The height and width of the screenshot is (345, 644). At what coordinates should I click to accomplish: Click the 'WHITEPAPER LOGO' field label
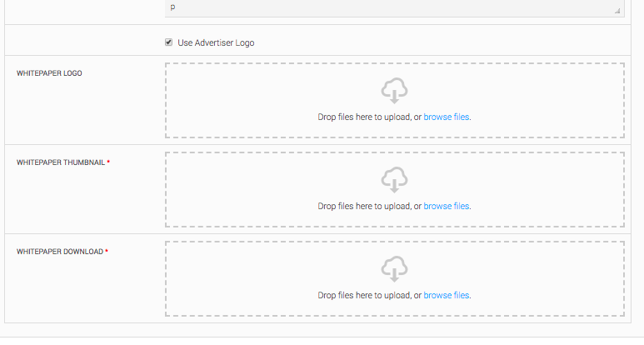[49, 73]
